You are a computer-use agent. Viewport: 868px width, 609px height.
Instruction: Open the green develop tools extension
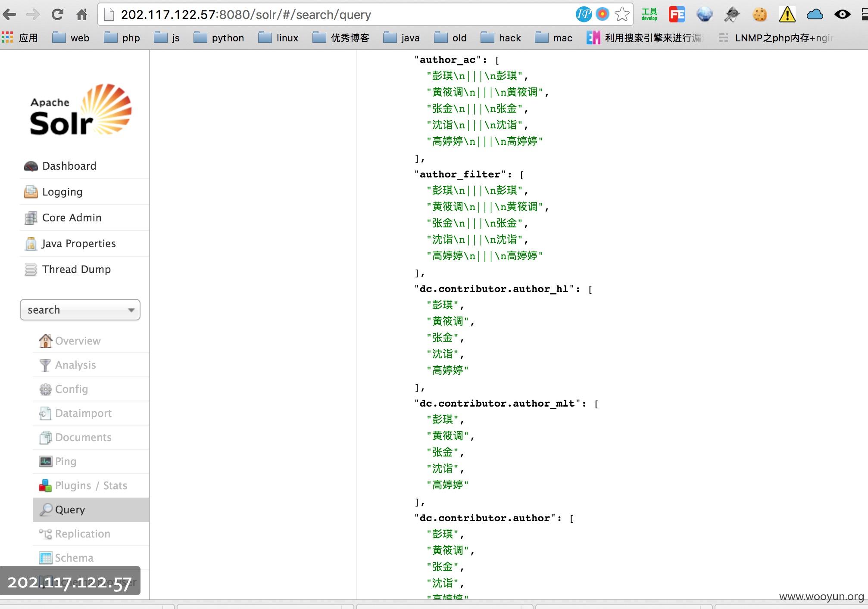pyautogui.click(x=649, y=14)
